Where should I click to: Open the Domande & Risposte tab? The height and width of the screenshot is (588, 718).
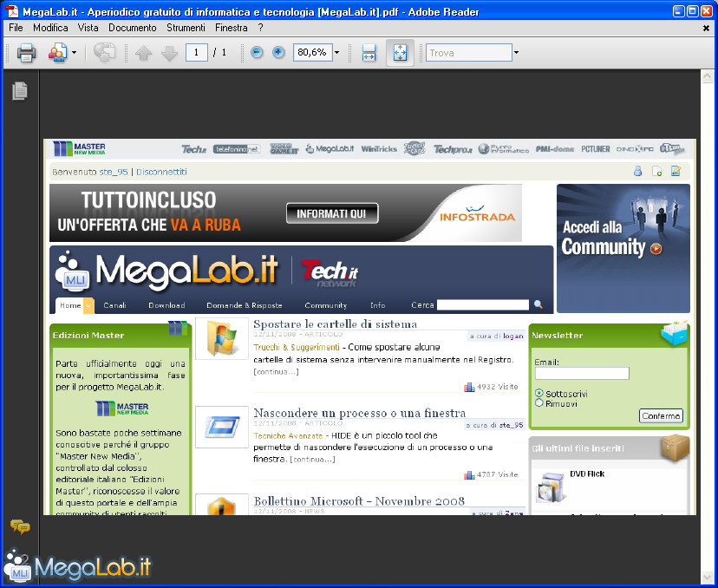[x=244, y=305]
